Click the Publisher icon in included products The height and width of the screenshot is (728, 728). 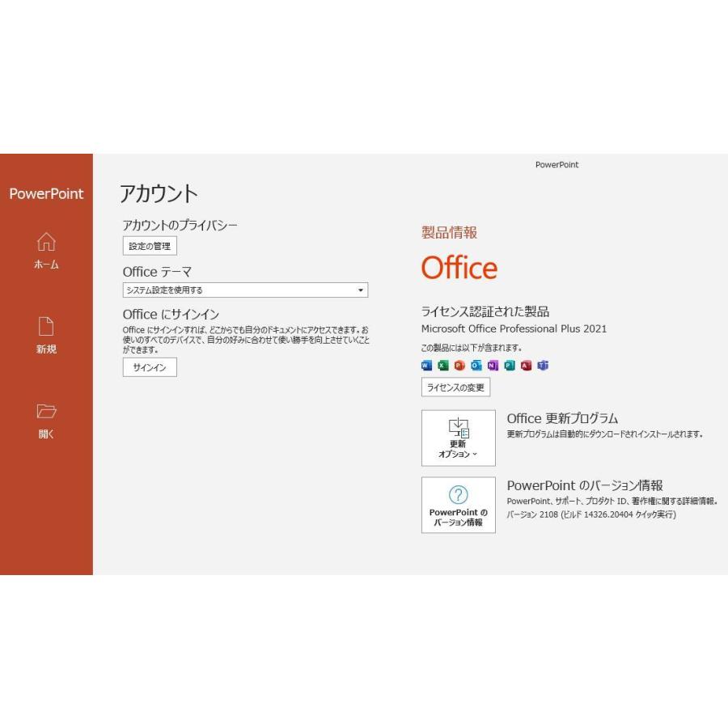(510, 366)
